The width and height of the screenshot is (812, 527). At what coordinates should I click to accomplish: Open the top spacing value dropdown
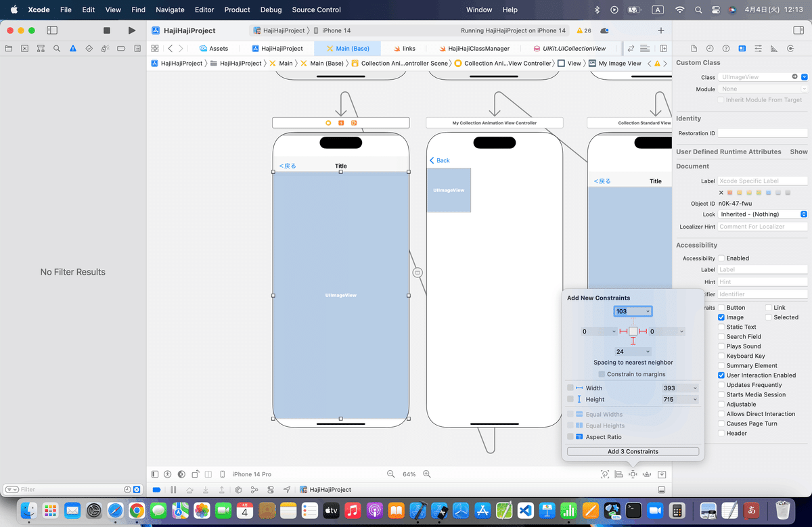point(648,311)
